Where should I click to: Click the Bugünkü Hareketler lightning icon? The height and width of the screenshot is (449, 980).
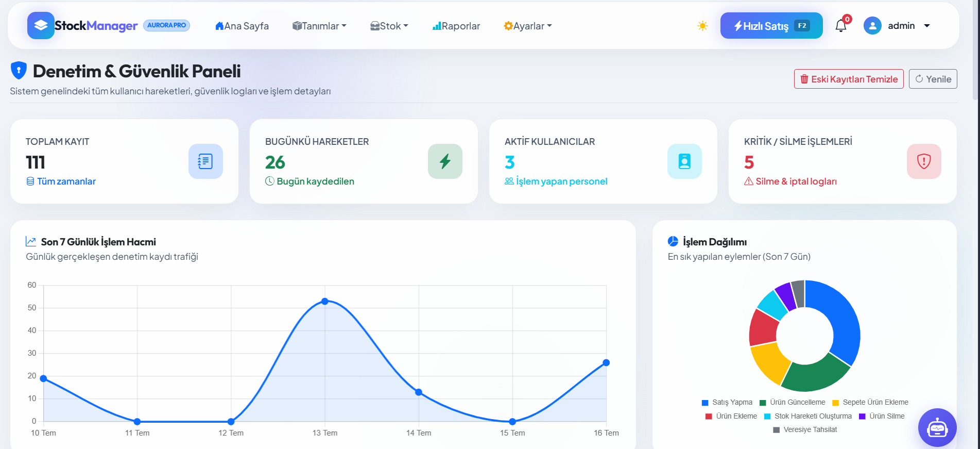445,161
